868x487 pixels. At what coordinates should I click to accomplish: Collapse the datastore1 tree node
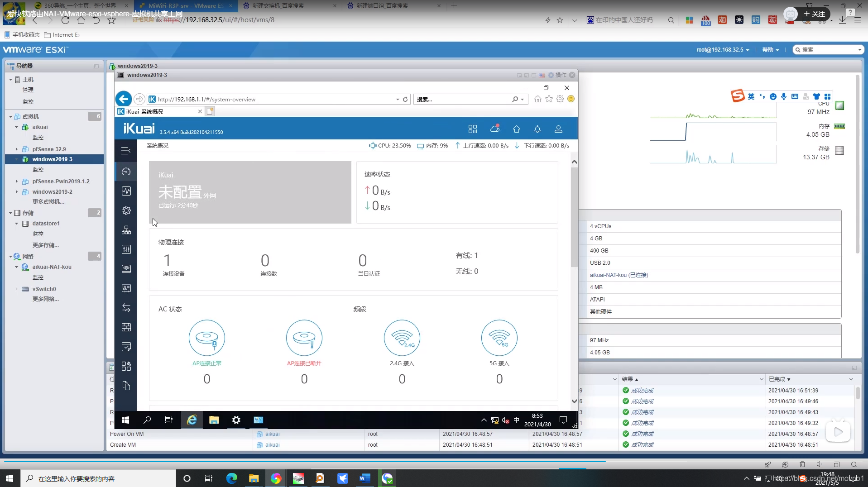click(x=17, y=224)
